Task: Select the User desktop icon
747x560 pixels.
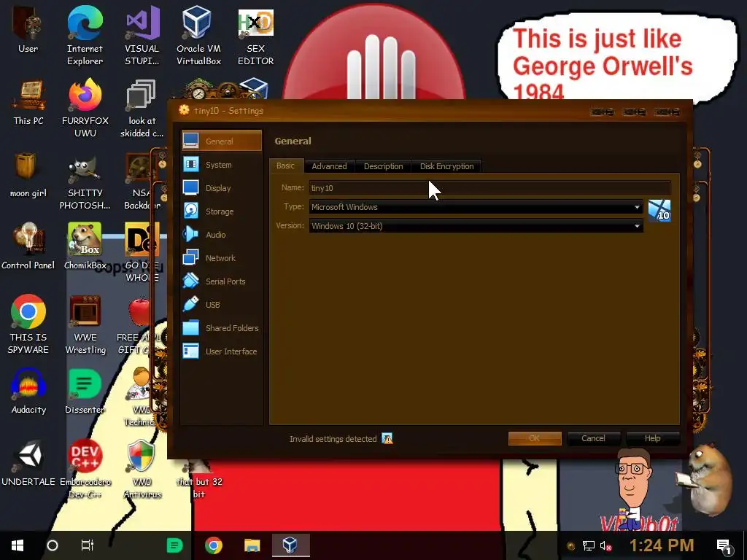Action: 28,31
